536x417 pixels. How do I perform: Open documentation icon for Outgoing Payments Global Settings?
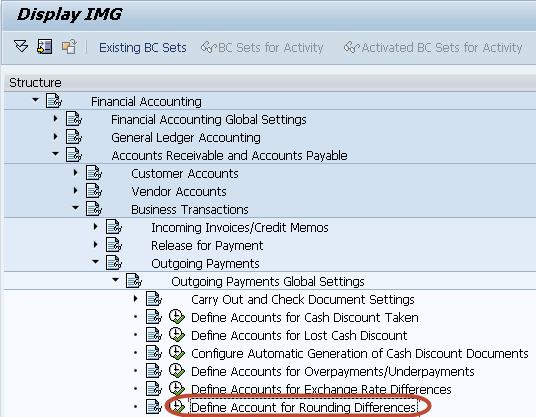tap(134, 280)
